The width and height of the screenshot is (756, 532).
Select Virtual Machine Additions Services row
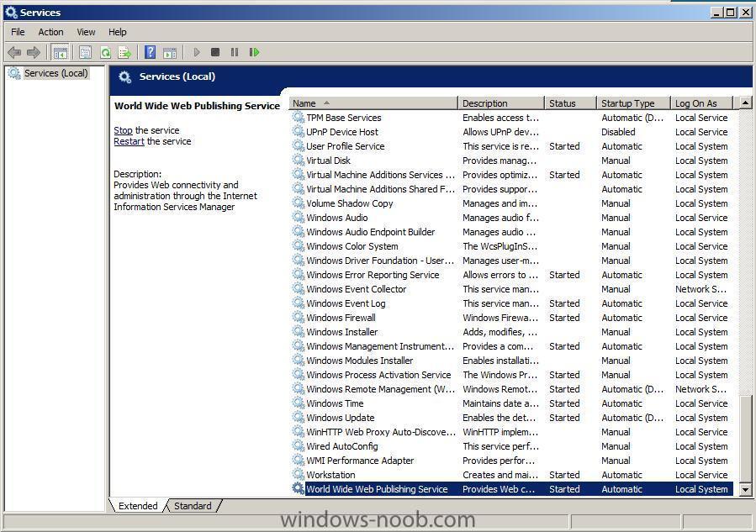pyautogui.click(x=511, y=175)
